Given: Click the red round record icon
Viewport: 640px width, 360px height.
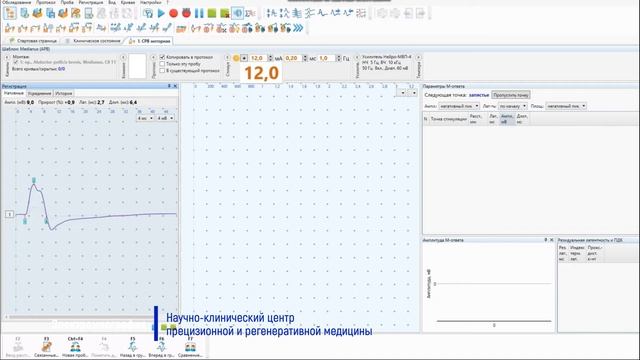Looking at the screenshot, I should point(173,13).
